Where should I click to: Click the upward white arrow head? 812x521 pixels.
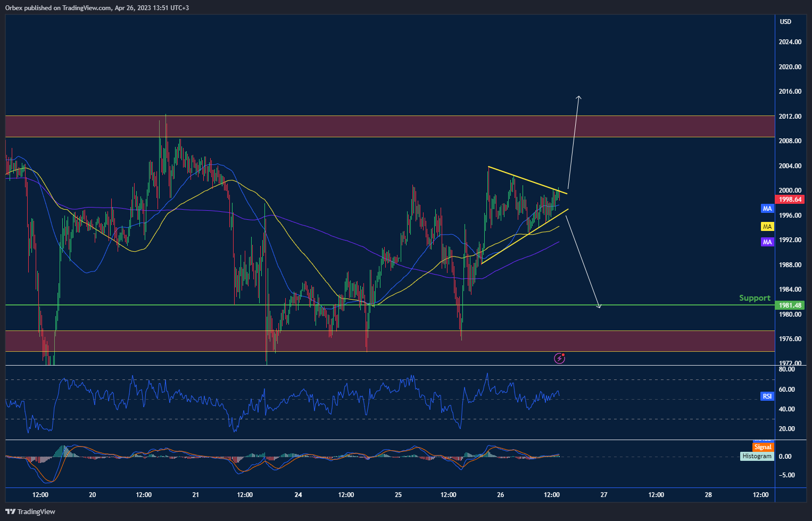click(579, 97)
